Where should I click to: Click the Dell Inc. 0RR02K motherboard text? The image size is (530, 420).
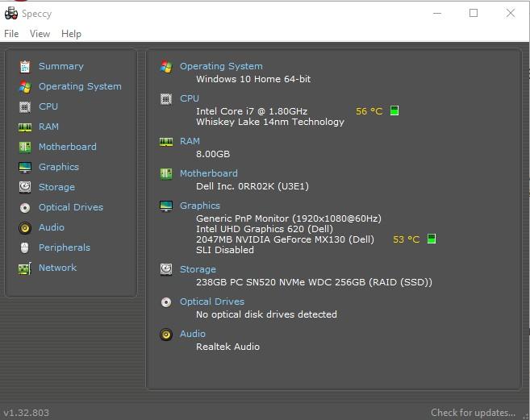(x=252, y=186)
